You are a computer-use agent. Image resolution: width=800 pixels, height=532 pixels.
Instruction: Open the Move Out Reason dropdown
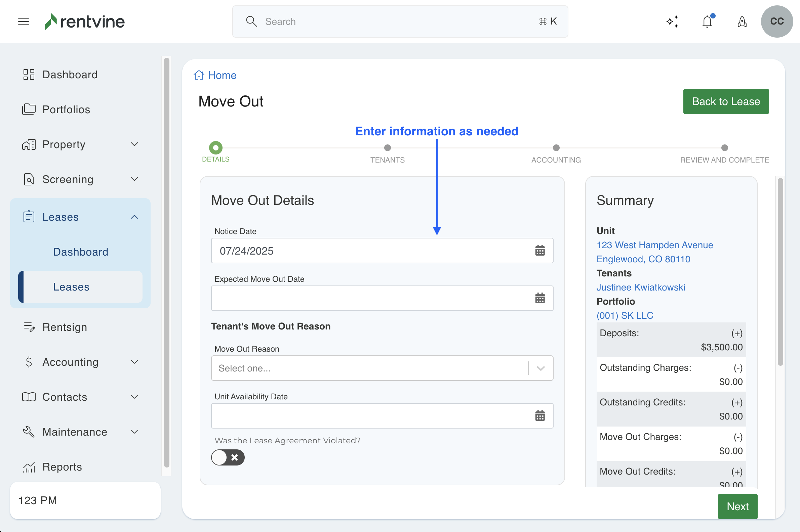point(382,368)
